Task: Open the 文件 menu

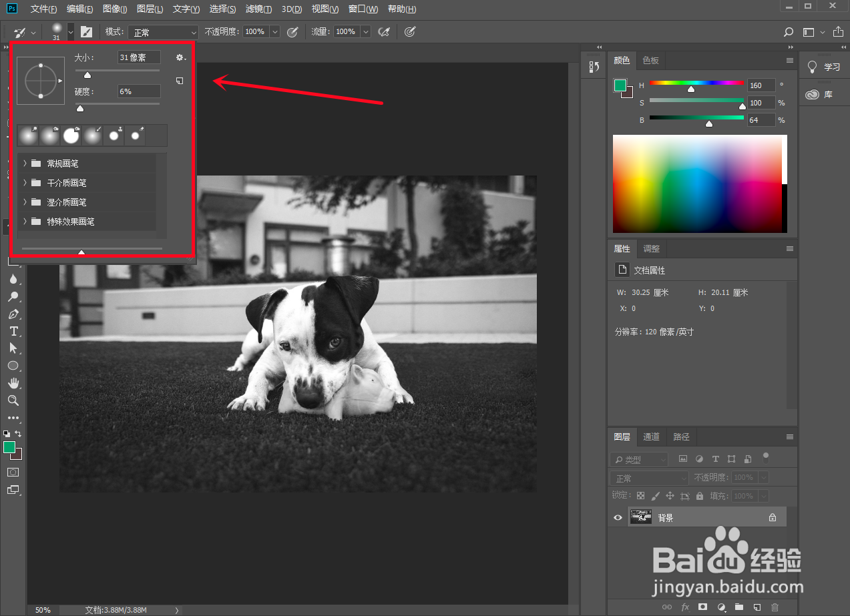Action: (x=43, y=9)
